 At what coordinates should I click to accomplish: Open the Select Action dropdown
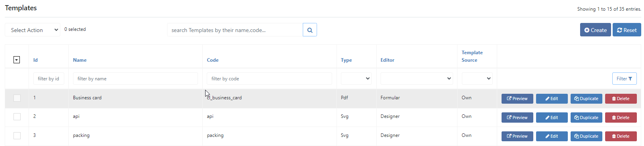point(33,30)
